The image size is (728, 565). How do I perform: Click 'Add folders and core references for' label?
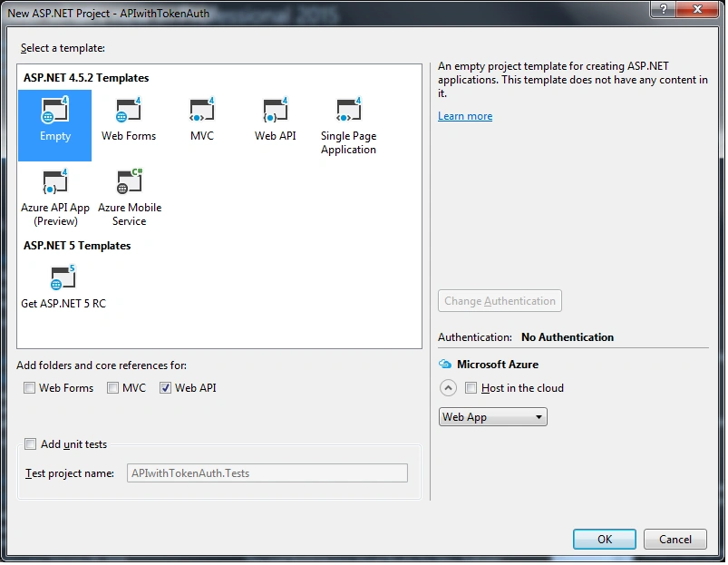coord(102,365)
